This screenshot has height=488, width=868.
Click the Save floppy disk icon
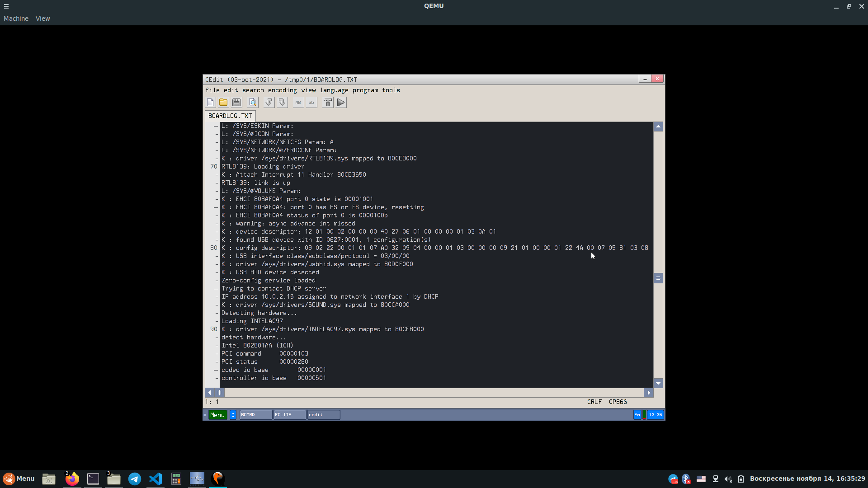(236, 103)
